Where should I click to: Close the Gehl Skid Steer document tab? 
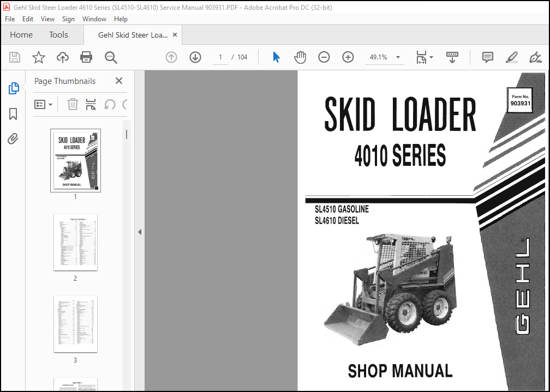click(x=175, y=35)
